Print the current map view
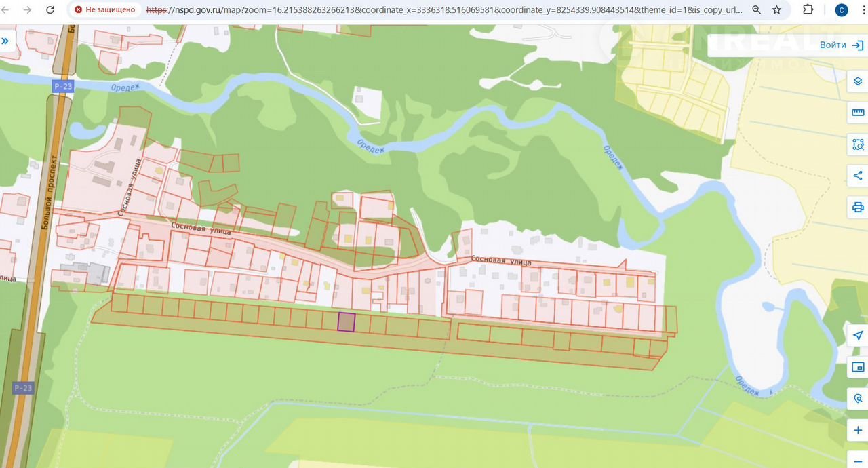The width and height of the screenshot is (868, 468). tap(858, 207)
